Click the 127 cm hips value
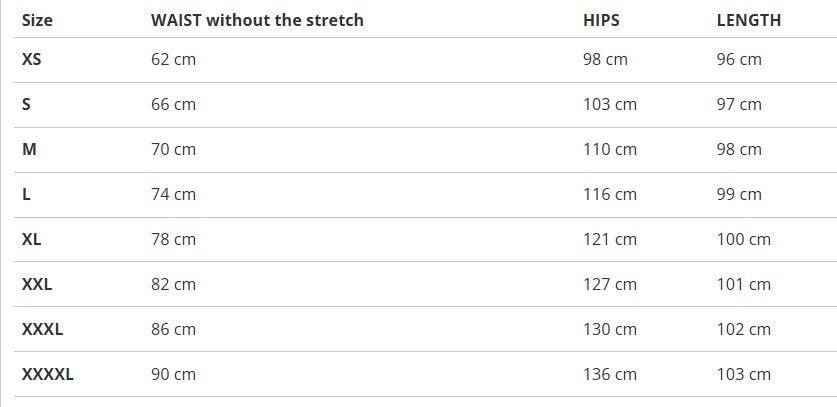This screenshot has height=407, width=837. click(x=609, y=284)
